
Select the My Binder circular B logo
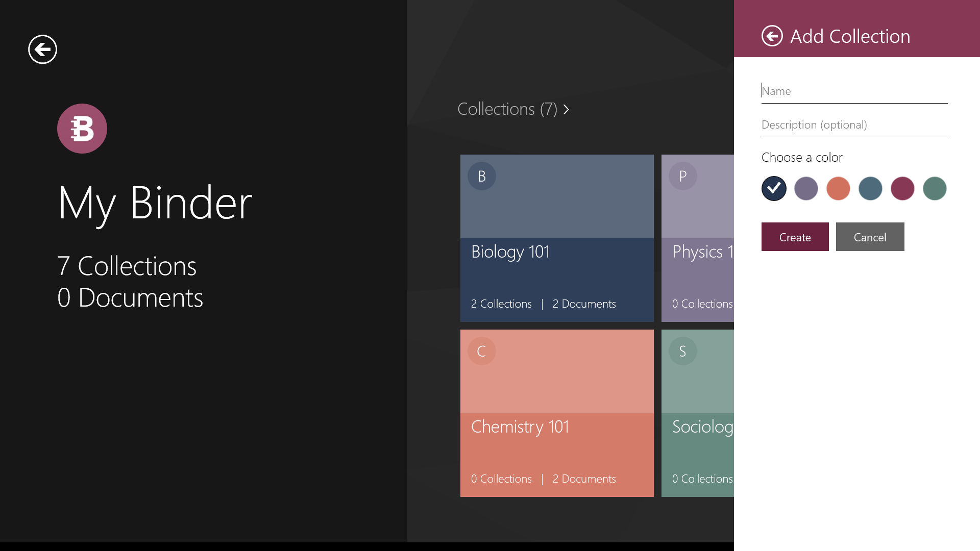[82, 129]
